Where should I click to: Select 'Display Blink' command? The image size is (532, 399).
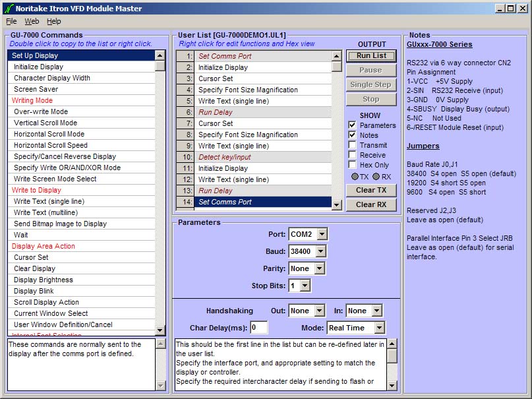pyautogui.click(x=81, y=291)
